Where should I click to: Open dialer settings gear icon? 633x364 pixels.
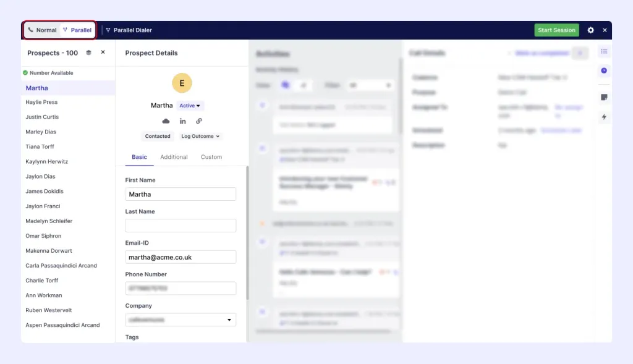click(590, 30)
